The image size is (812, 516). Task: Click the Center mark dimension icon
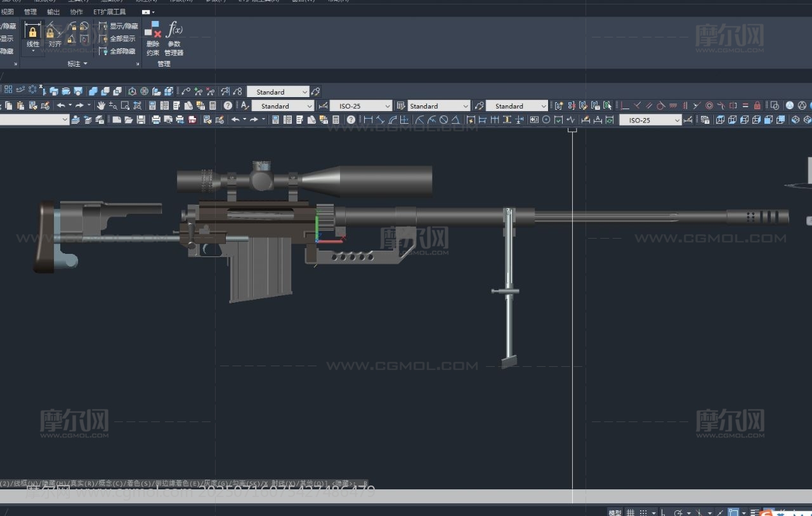click(x=546, y=119)
